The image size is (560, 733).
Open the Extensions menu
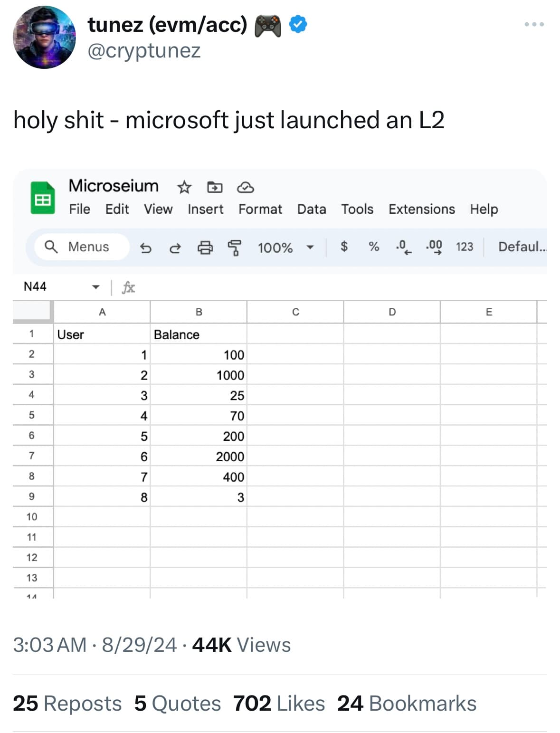pyautogui.click(x=421, y=209)
